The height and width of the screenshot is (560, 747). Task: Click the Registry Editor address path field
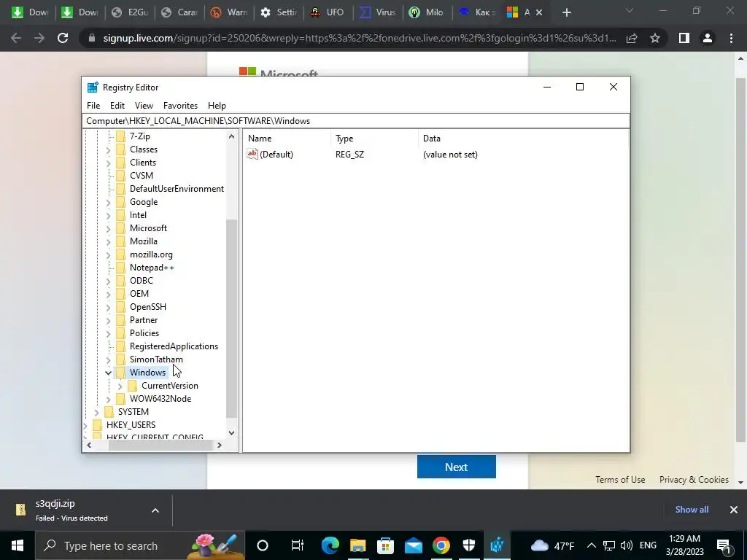356,121
